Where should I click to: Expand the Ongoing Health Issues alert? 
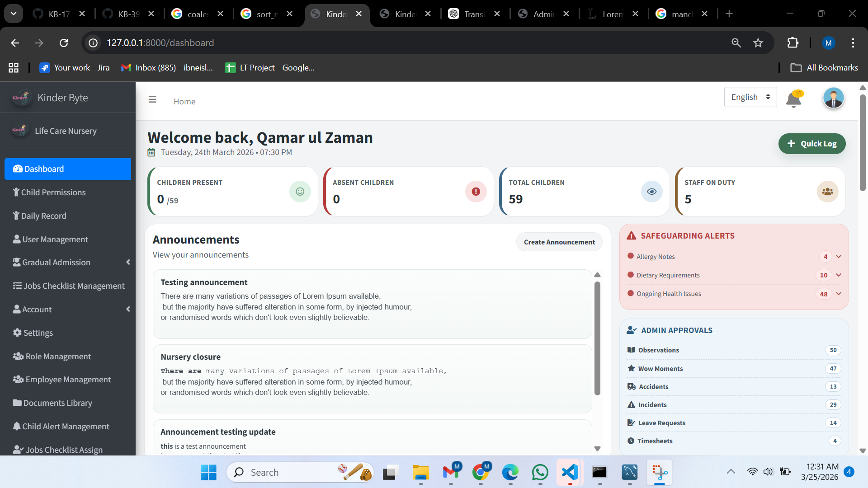pos(839,294)
